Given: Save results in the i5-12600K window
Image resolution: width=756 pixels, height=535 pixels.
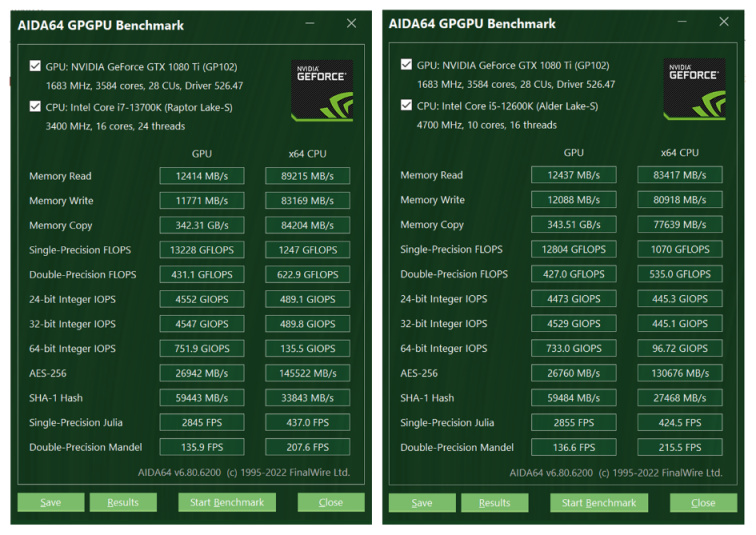Looking at the screenshot, I should 422,503.
